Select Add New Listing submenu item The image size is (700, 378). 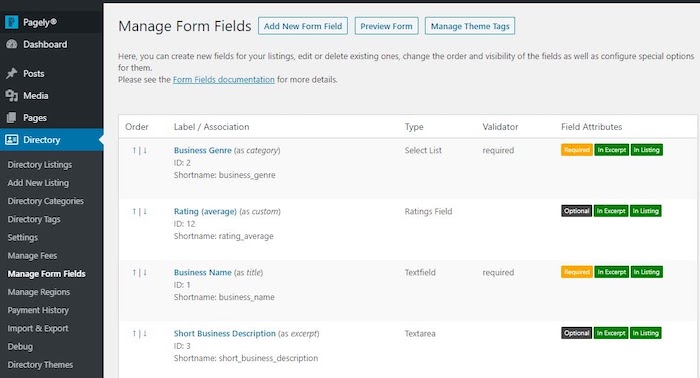point(38,183)
